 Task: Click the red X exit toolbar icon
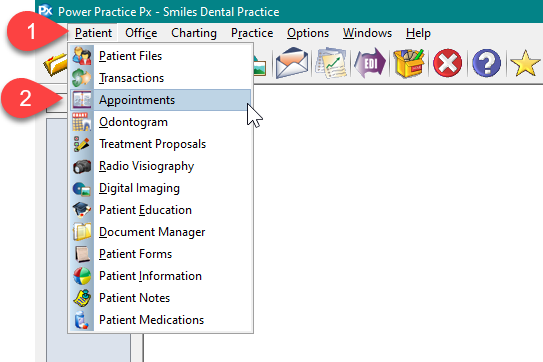(447, 63)
